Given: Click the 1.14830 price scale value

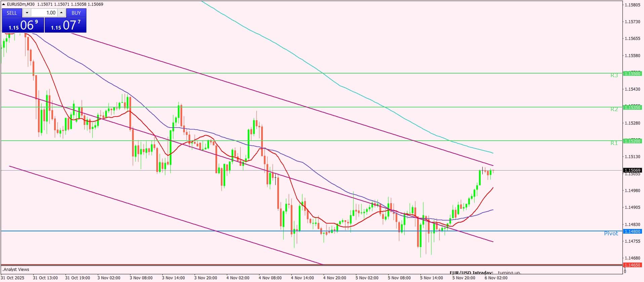Looking at the screenshot, I should (632, 224).
